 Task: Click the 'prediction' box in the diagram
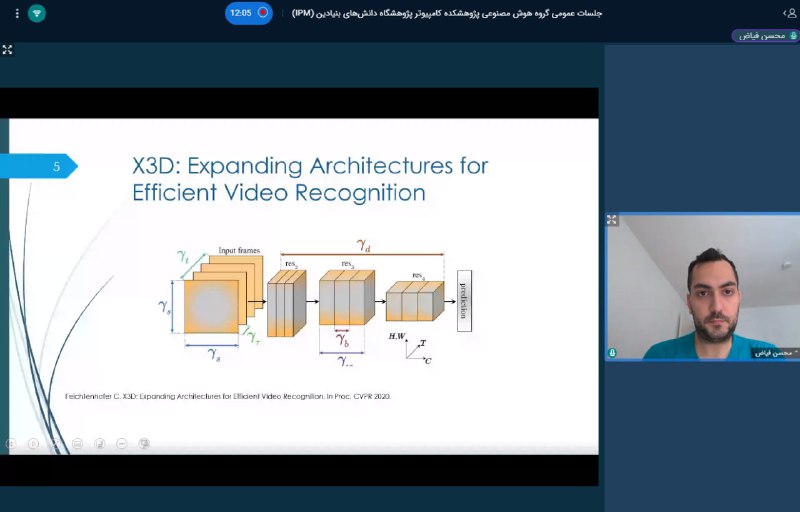coord(464,301)
